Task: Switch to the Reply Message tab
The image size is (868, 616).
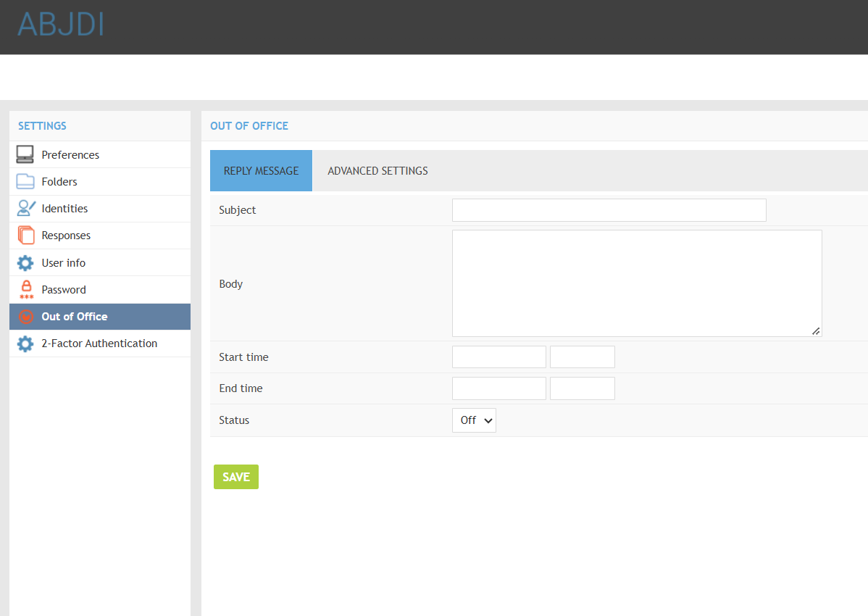Action: coord(262,170)
